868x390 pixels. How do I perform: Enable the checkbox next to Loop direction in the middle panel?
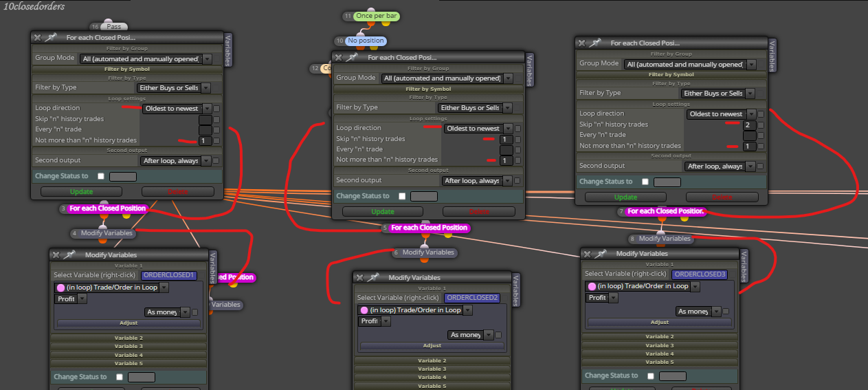click(518, 129)
